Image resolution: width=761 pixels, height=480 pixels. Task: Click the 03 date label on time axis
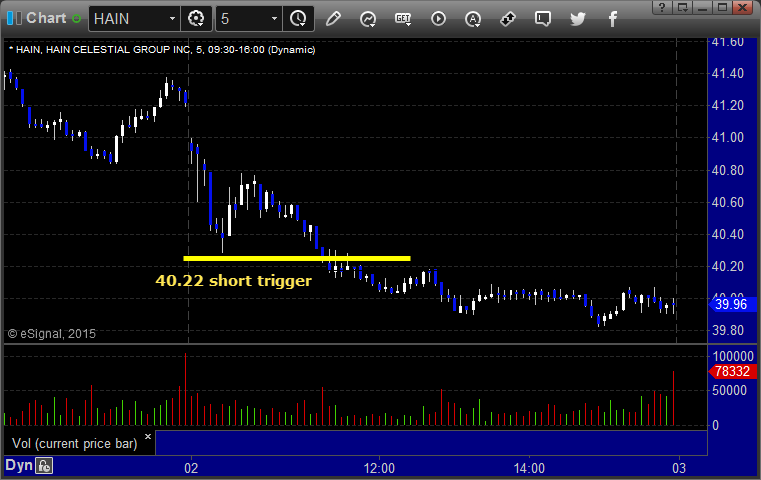point(679,468)
